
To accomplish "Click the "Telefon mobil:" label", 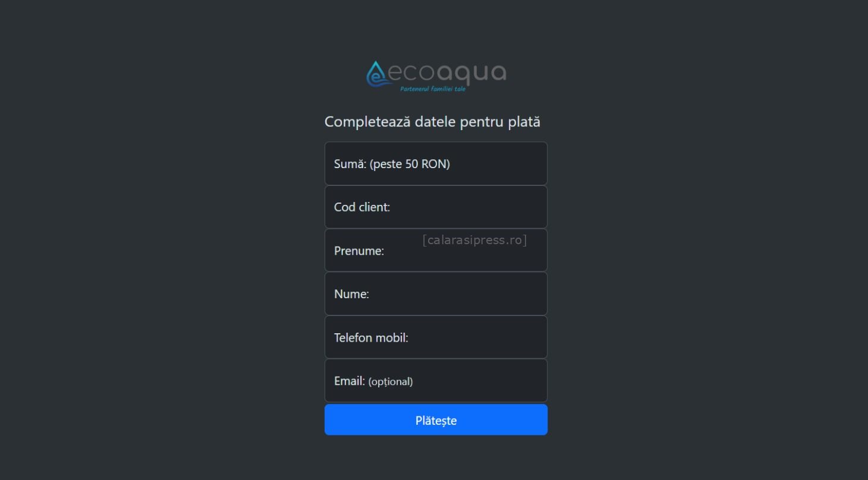I will coord(371,337).
